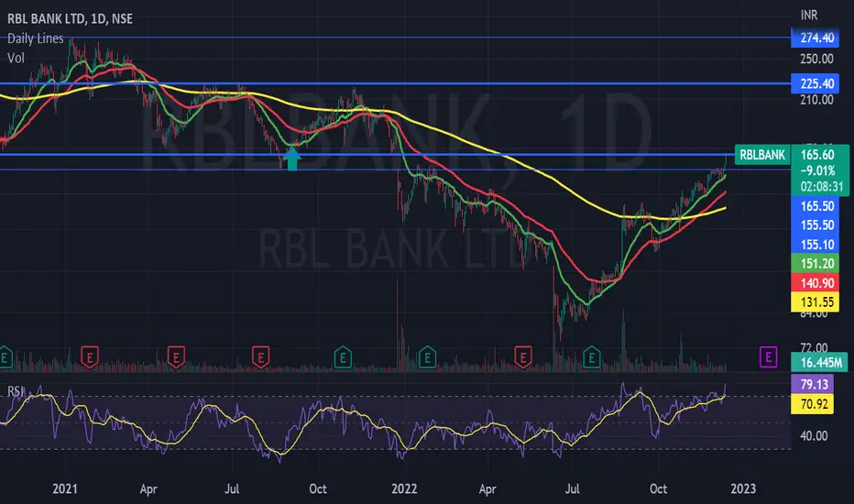Screen dimensions: 854x504
Task: Select the 155.10 blue price label
Action: [x=816, y=244]
